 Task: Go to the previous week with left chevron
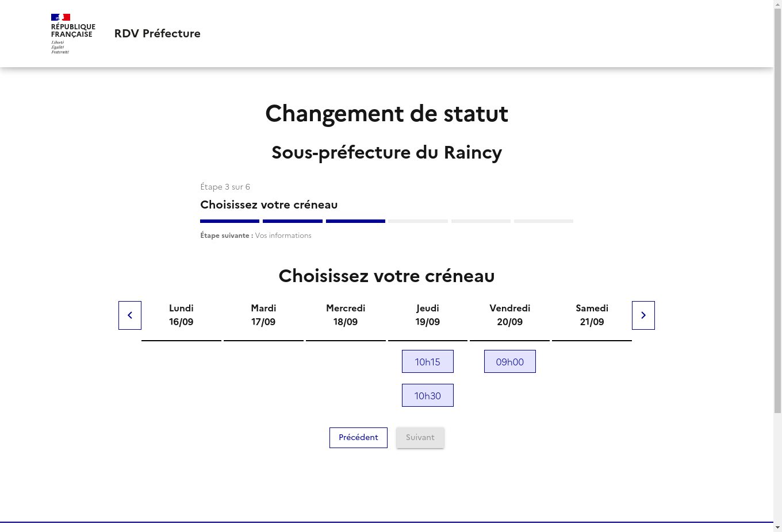(x=130, y=315)
